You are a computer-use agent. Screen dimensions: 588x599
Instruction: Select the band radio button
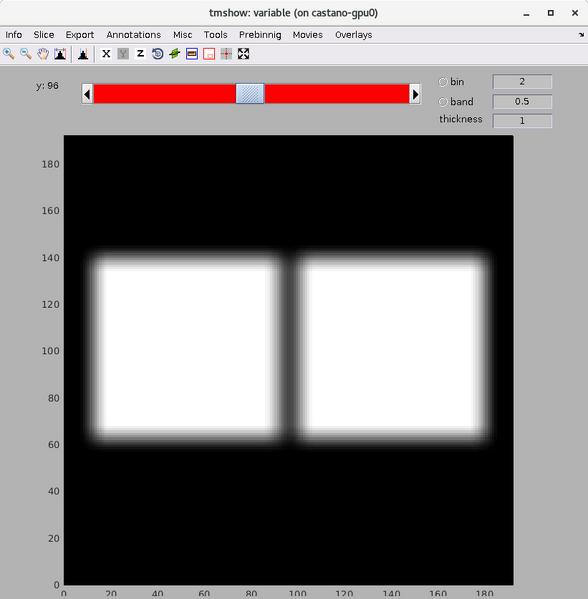442,102
